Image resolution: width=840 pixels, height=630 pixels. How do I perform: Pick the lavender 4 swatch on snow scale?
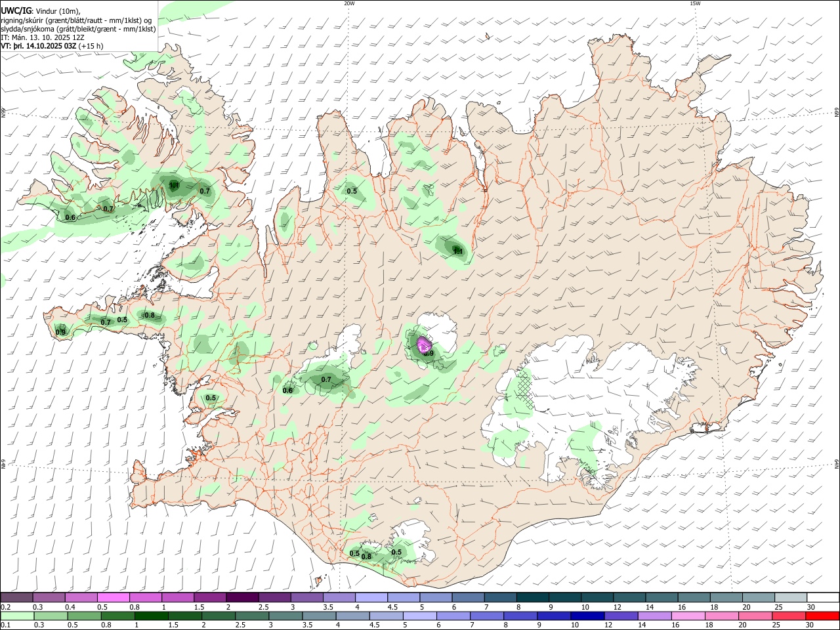pyautogui.click(x=371, y=598)
